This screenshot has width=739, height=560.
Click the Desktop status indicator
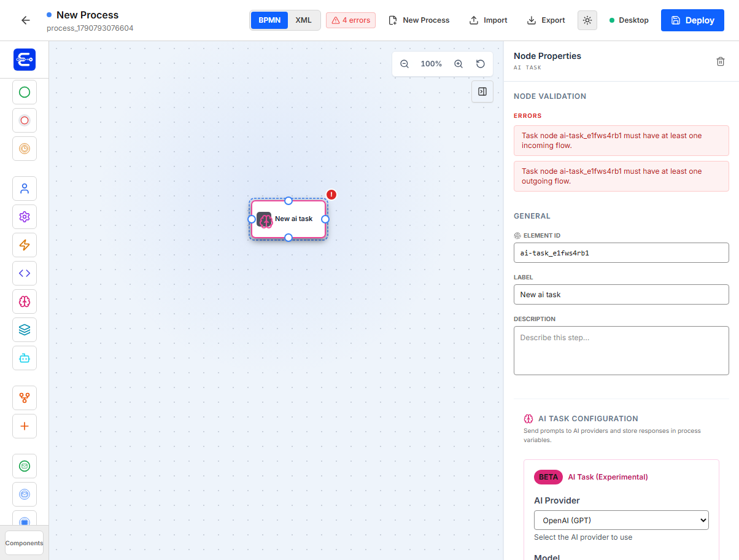coord(629,20)
